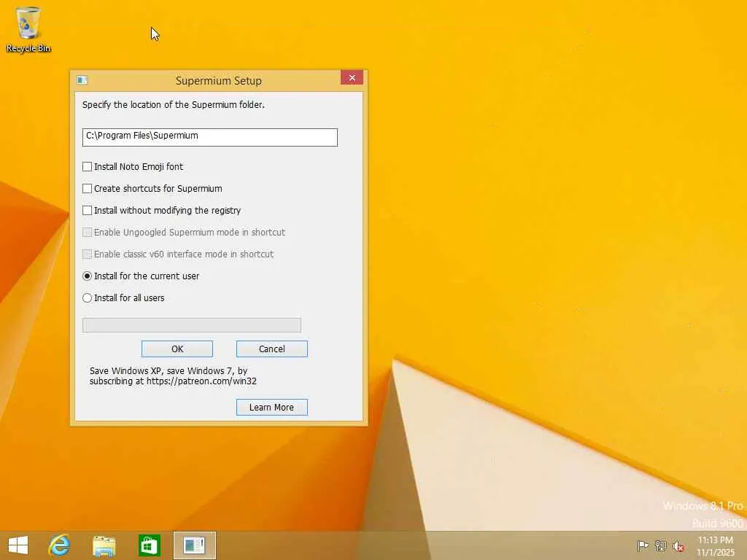The image size is (747, 560).
Task: Click the Supermium Setup title bar icon
Action: (82, 80)
